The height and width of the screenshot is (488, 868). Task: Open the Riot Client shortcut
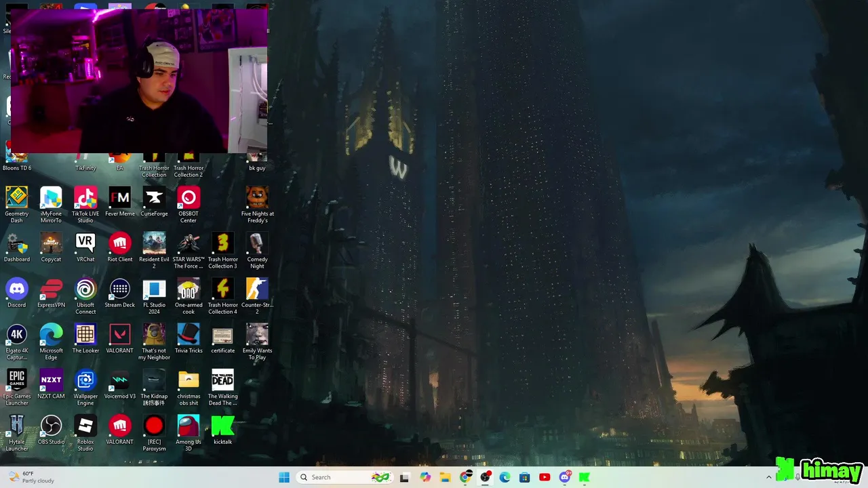(x=119, y=247)
